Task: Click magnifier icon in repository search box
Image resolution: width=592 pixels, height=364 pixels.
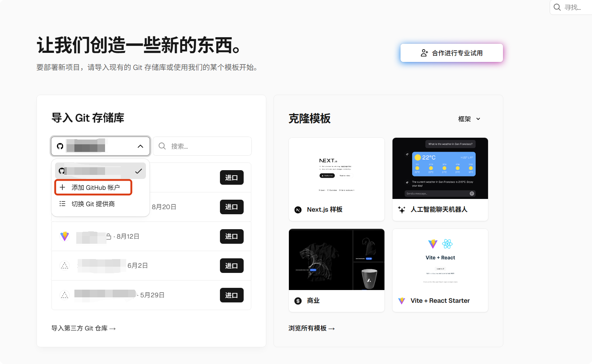Action: [x=162, y=146]
